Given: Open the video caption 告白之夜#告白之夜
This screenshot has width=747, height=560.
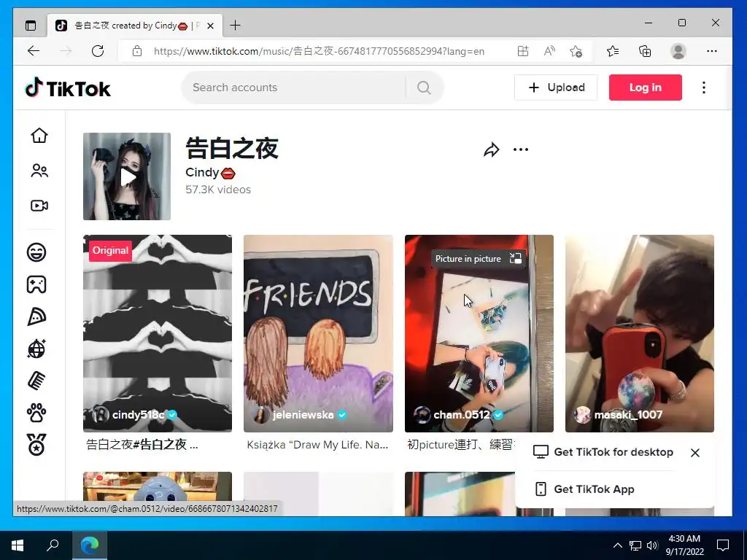Looking at the screenshot, I should (x=142, y=445).
